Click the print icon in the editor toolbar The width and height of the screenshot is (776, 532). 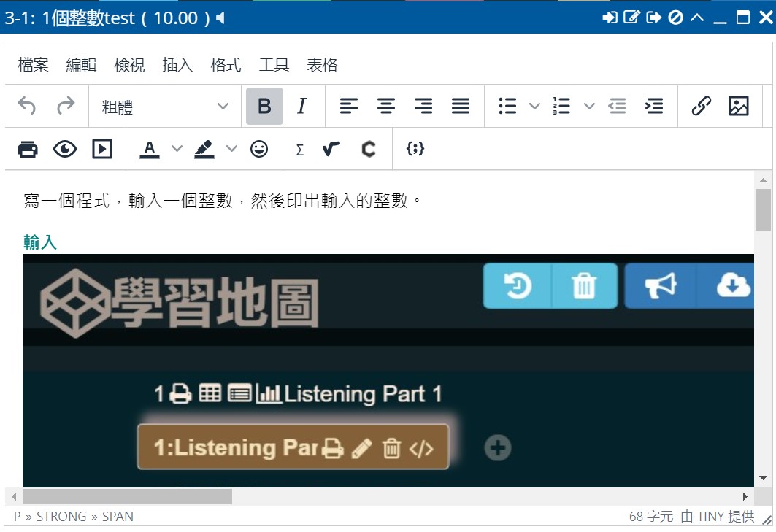28,149
